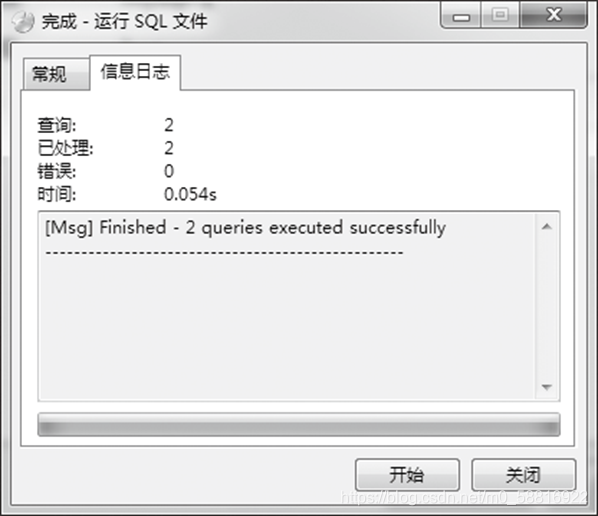598x516 pixels.
Task: Click the 错误 count value 0
Action: point(169,171)
